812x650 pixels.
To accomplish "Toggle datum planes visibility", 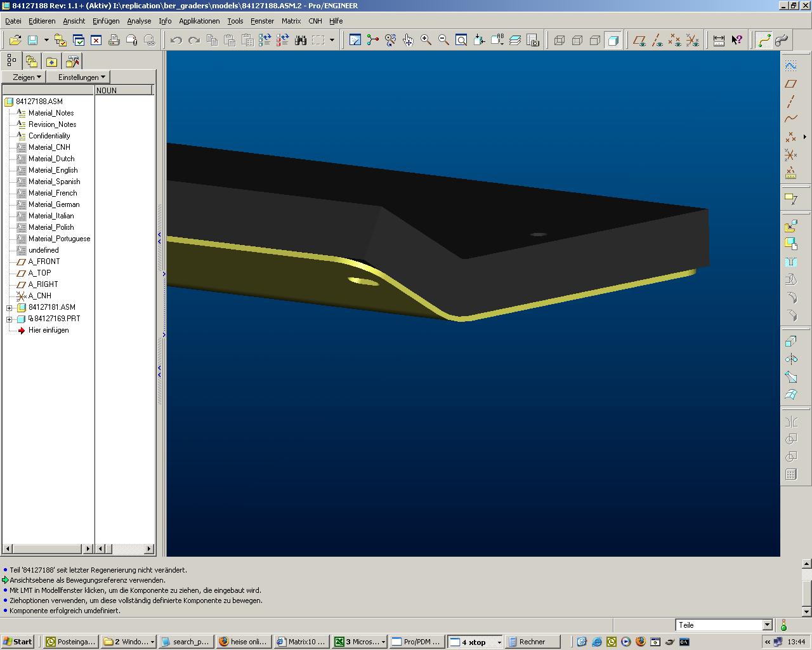I will [639, 40].
